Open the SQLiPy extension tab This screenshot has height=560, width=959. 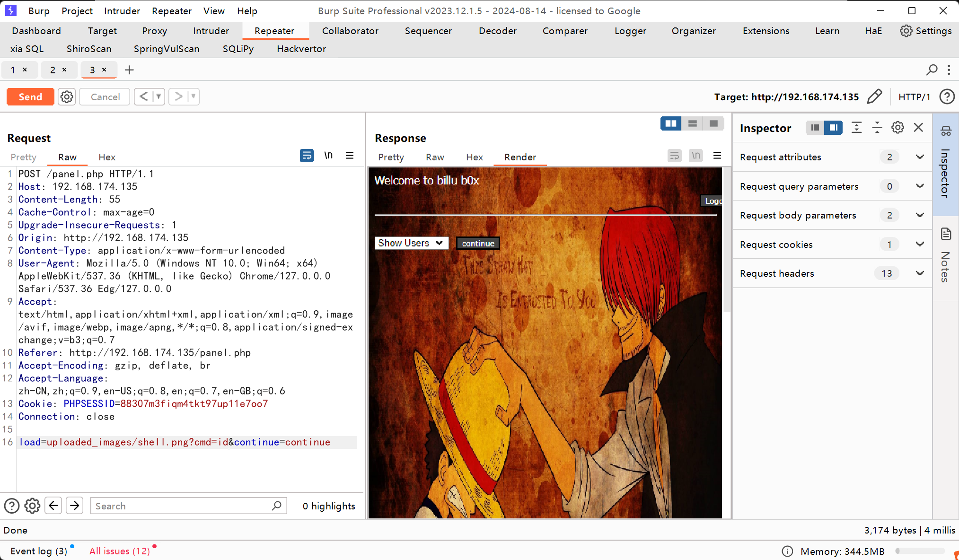point(238,49)
